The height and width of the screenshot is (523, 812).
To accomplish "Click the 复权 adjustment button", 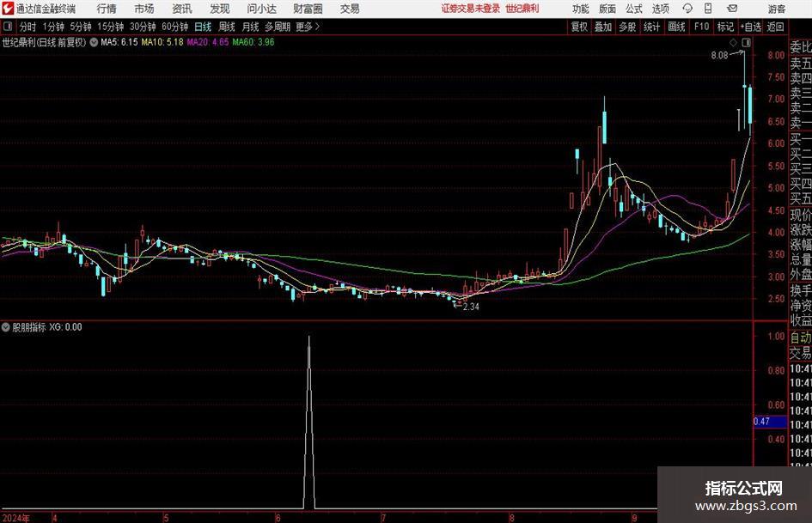I will point(579,27).
